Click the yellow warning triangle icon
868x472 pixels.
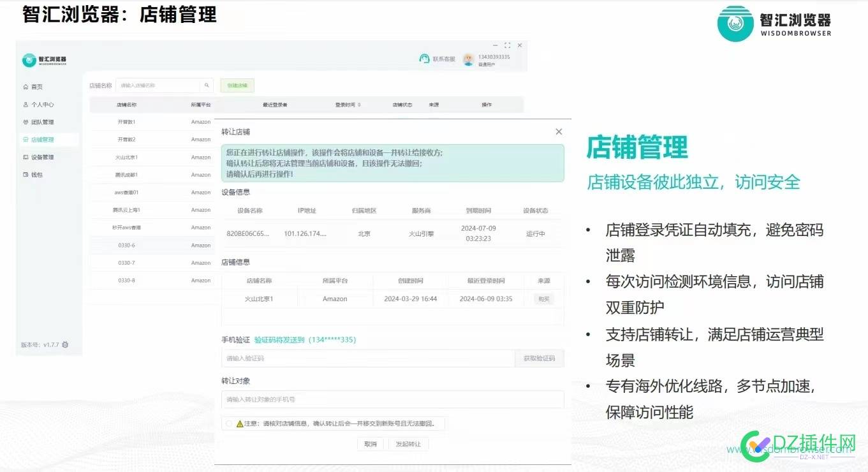(240, 424)
